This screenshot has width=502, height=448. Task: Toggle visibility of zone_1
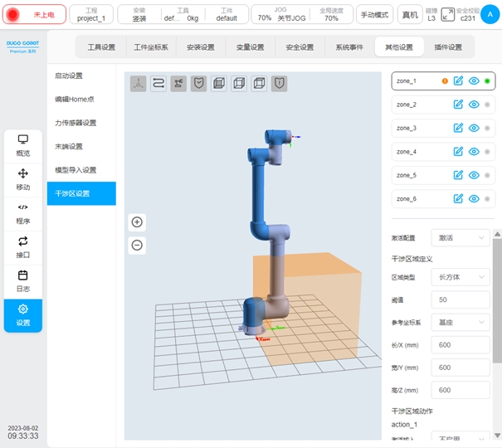pos(474,81)
